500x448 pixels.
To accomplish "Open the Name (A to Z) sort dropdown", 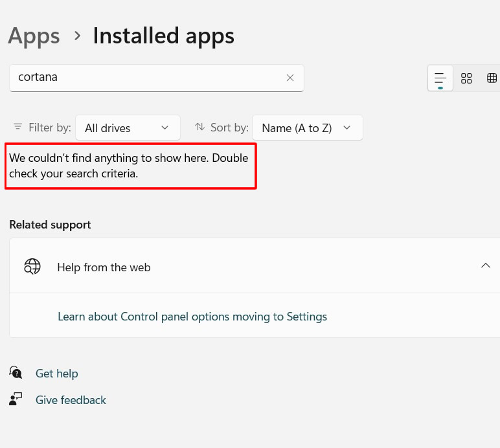I will coord(307,128).
